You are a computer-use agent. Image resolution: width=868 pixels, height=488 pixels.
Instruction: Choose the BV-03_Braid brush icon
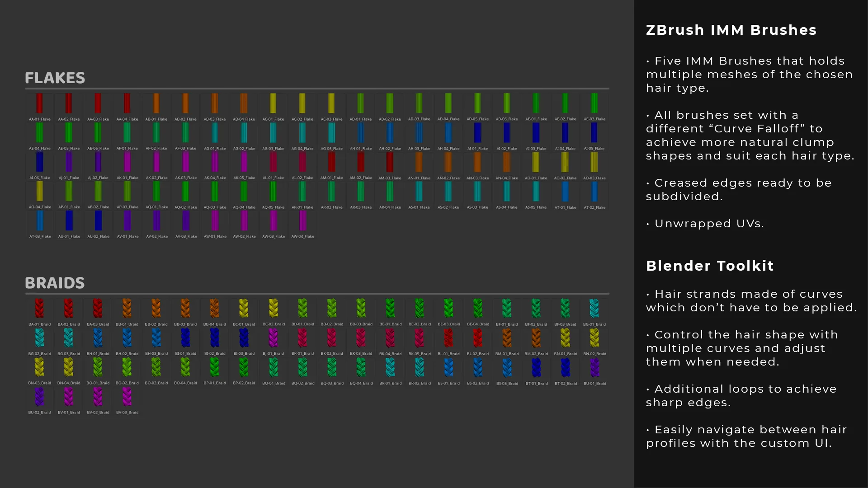click(x=127, y=397)
